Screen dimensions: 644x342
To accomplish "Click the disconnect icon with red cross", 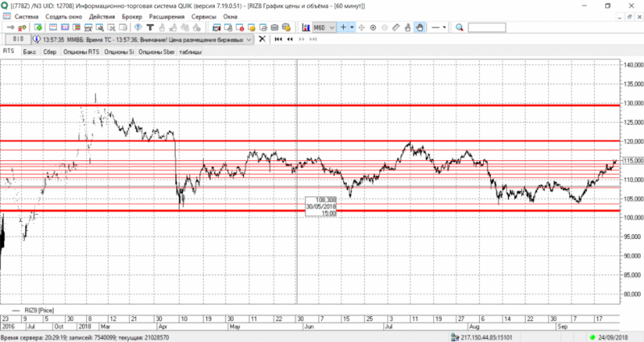I will (23, 27).
